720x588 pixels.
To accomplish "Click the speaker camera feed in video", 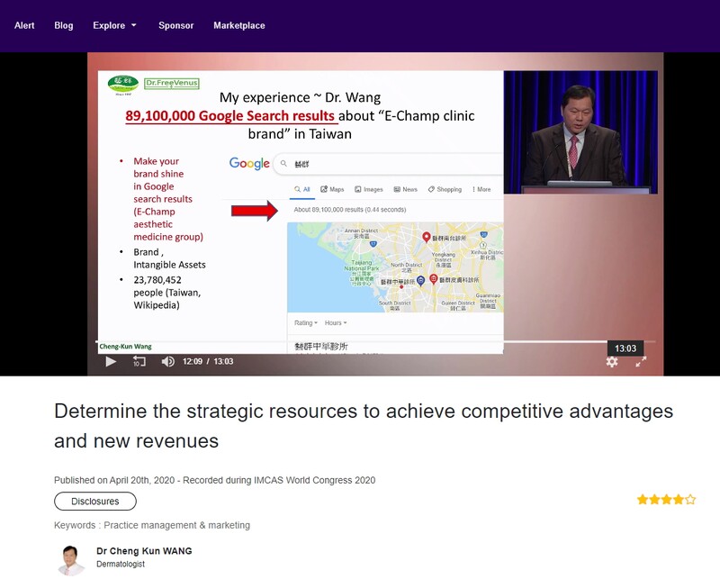I will 580,132.
